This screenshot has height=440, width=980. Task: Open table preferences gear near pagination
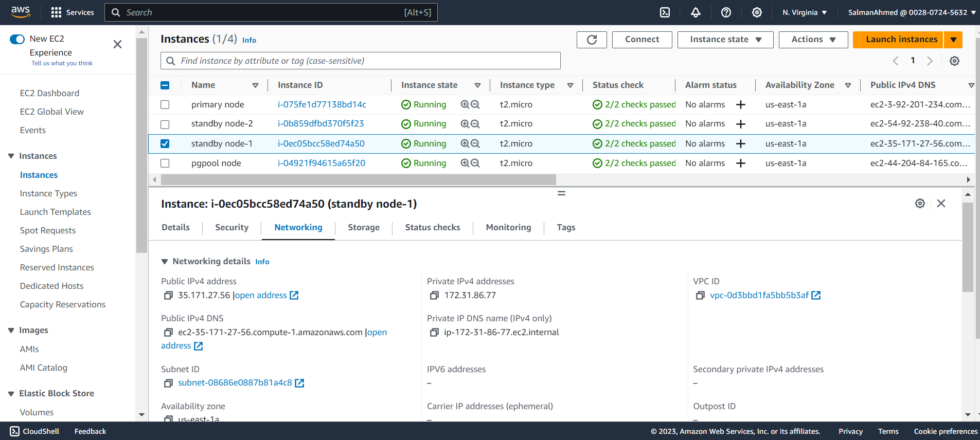coord(954,61)
